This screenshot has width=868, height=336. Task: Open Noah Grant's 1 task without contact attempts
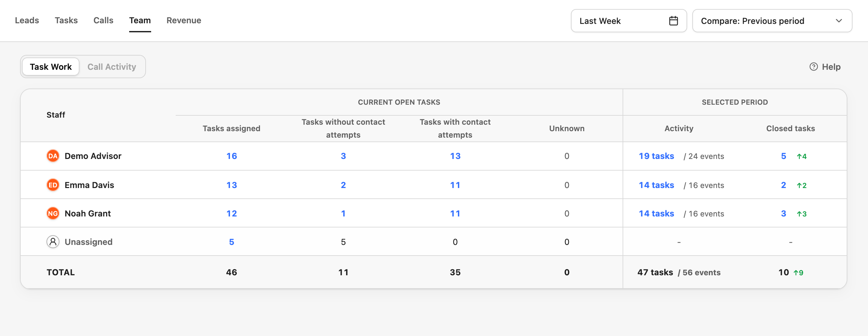[x=343, y=213]
